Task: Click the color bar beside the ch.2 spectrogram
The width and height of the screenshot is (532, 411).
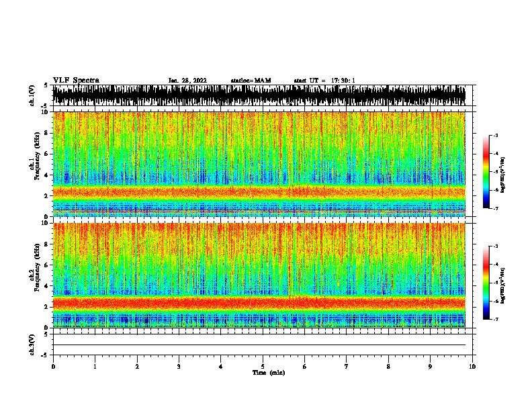Action: pos(486,283)
